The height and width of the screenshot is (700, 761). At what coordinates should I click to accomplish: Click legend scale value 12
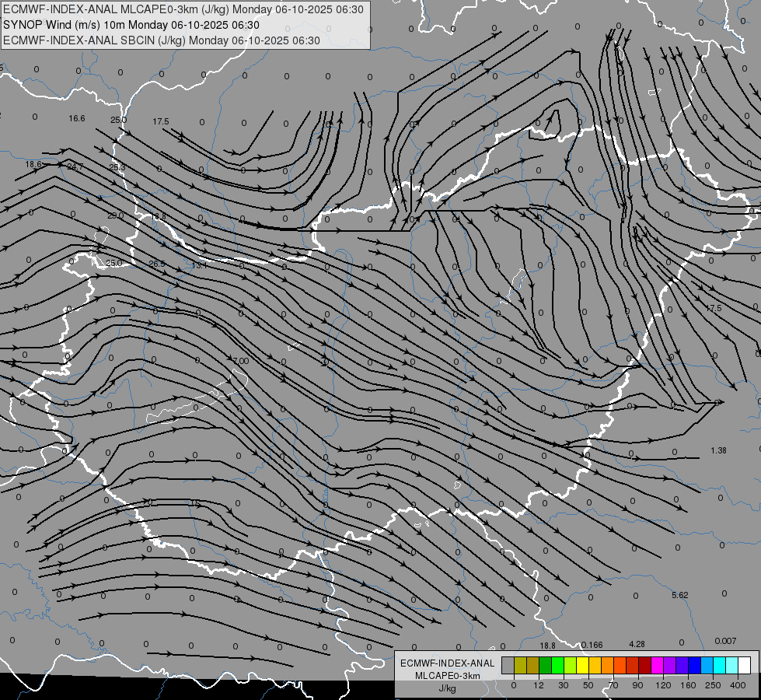(538, 685)
